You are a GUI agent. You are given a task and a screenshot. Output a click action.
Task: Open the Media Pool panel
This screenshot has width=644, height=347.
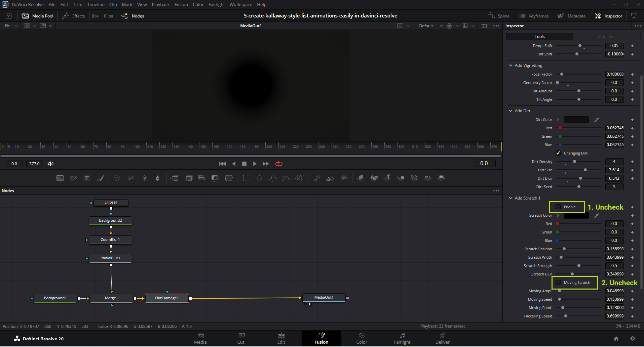38,16
